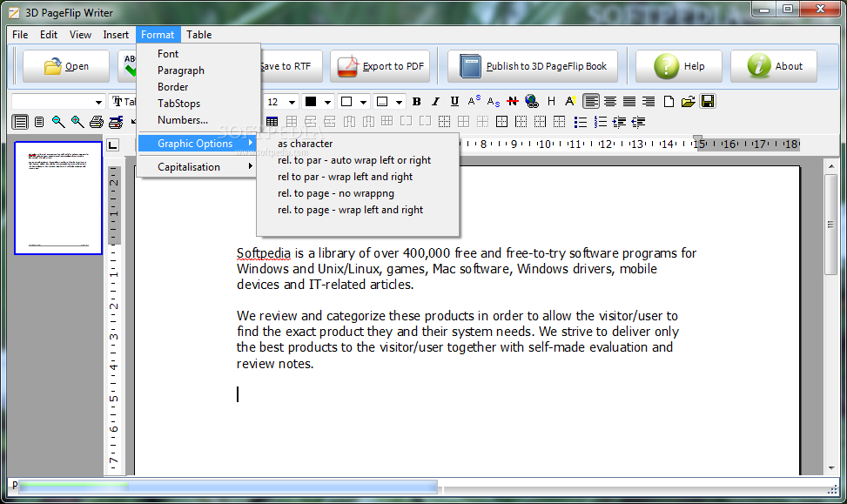Viewport: 847px width, 504px height.
Task: Open the underline color dropdown arrow
Action: click(399, 102)
